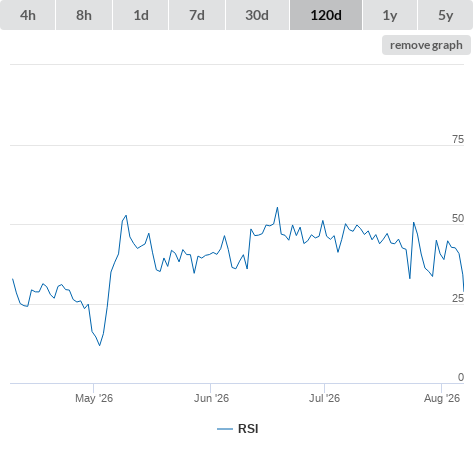This screenshot has width=474, height=455.
Task: Click the 50 level axis label
Action: point(458,218)
